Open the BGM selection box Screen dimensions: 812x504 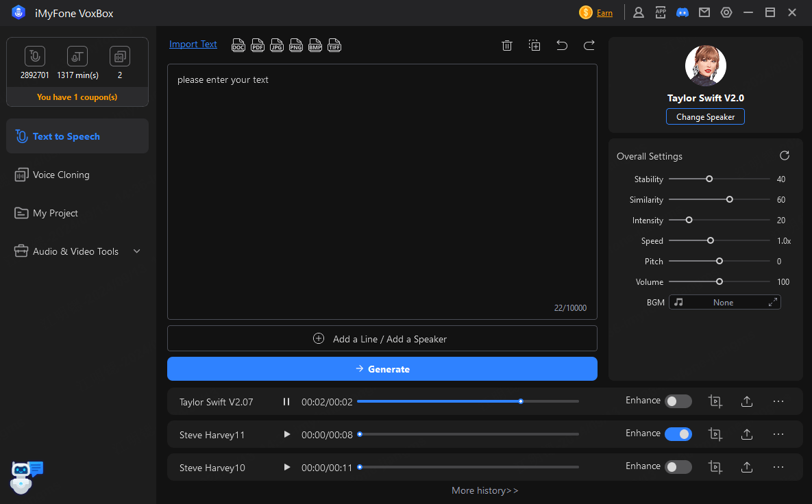(724, 302)
